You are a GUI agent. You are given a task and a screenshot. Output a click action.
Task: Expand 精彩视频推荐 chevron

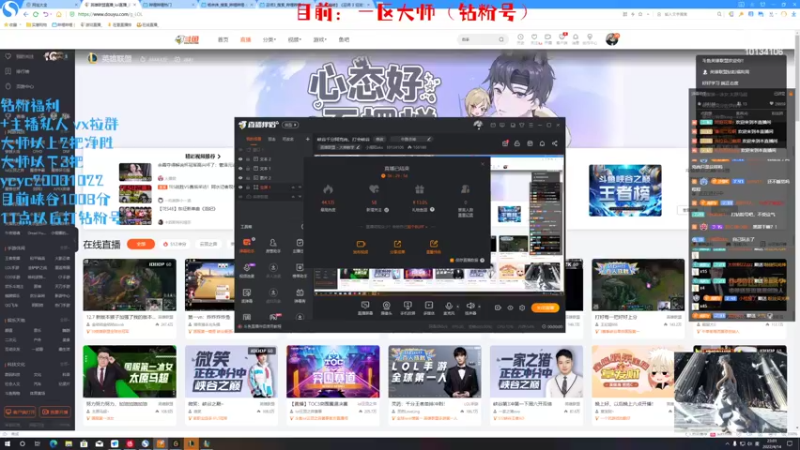pyautogui.click(x=219, y=156)
